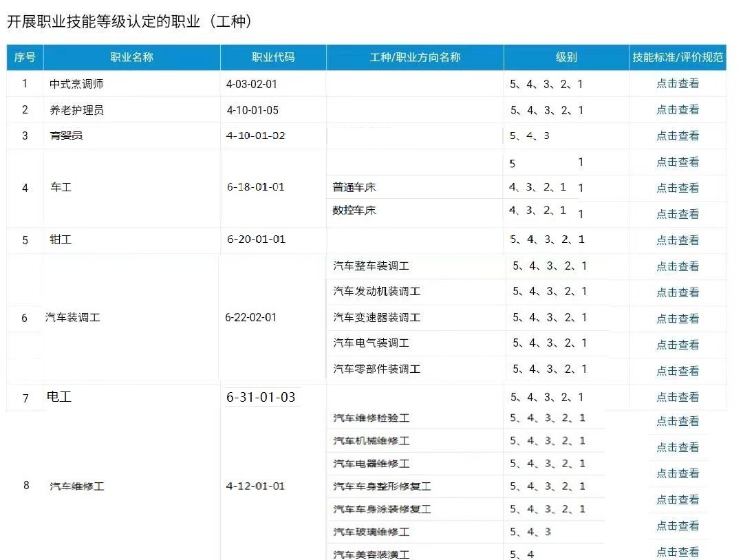
Task: Open 点击查看 link for 普通车床
Action: coord(678,188)
